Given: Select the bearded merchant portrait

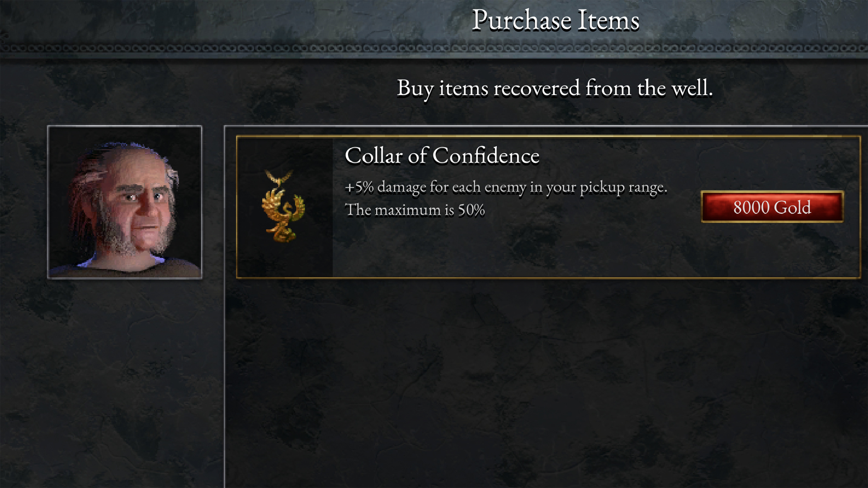Looking at the screenshot, I should [125, 202].
